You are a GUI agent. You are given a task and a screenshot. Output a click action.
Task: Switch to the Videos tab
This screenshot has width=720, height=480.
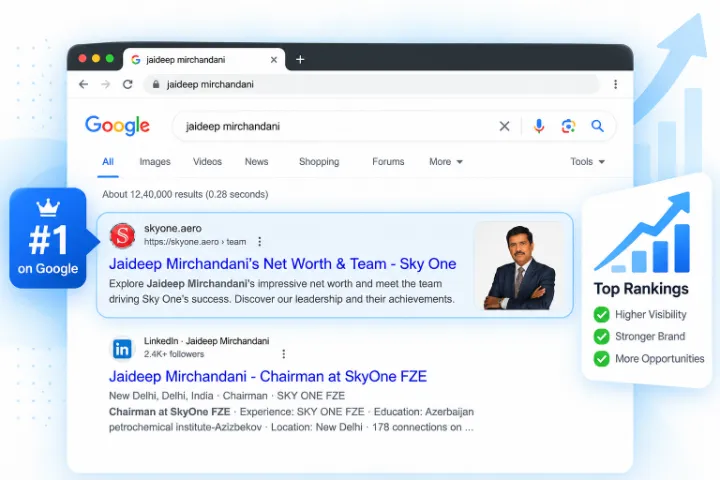coord(207,162)
